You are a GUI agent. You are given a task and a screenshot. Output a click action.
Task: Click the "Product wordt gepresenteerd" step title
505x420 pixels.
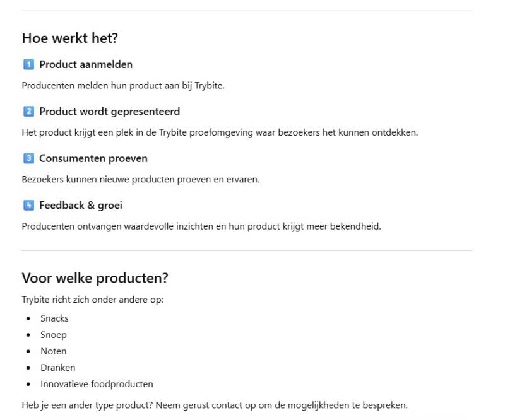(109, 112)
